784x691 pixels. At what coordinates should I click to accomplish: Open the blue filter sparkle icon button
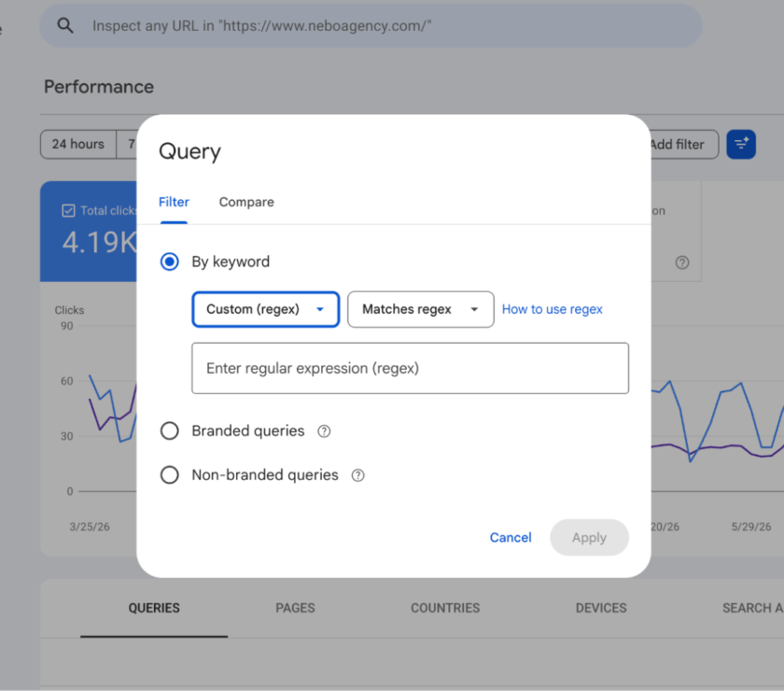pos(741,145)
